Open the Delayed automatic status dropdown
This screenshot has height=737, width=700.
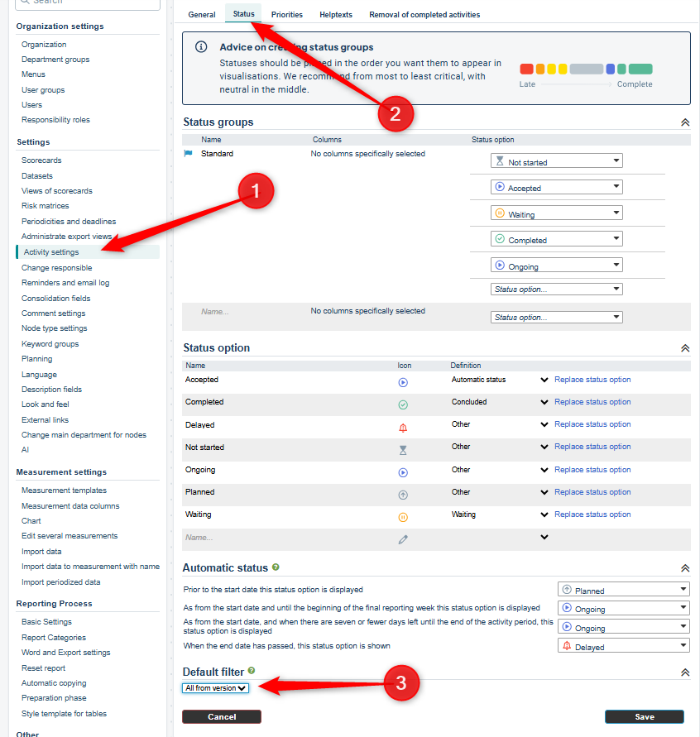tap(624, 646)
